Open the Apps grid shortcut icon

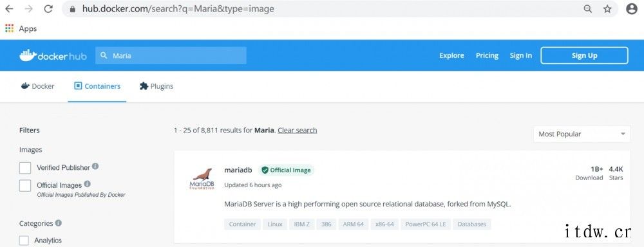[9, 28]
